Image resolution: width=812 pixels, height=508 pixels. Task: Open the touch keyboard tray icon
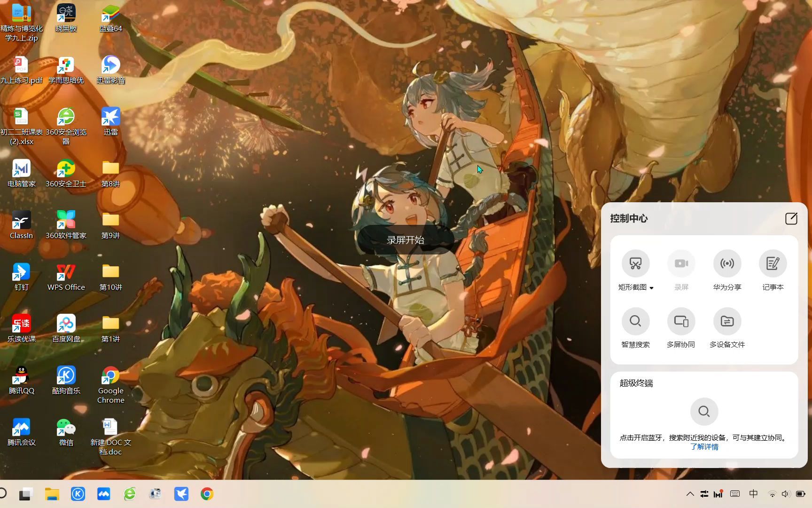(x=735, y=494)
